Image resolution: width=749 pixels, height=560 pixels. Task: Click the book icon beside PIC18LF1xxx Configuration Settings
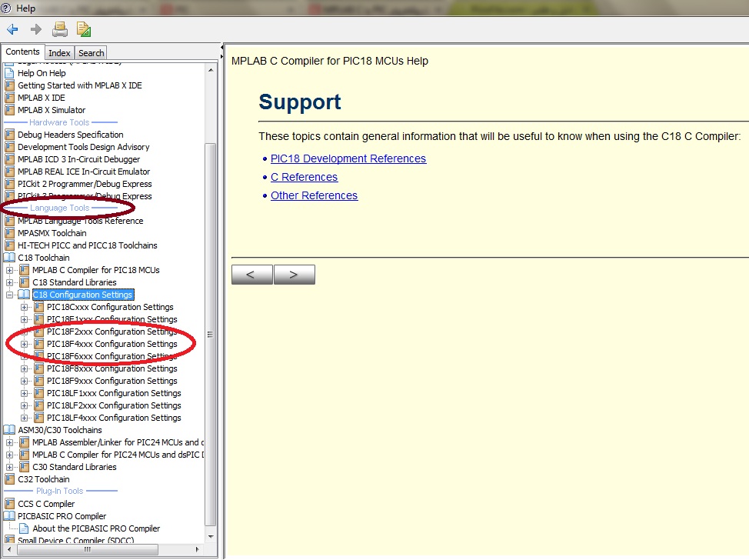point(38,393)
